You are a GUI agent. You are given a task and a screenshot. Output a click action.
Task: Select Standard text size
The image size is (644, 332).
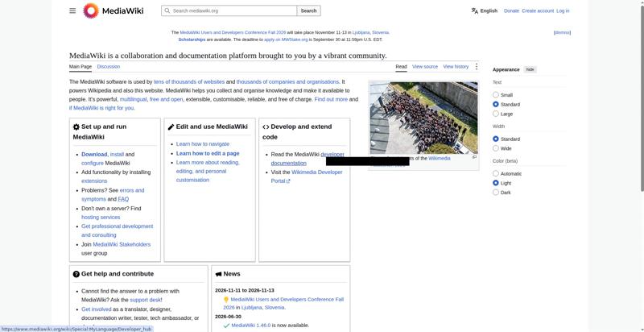coord(496,105)
